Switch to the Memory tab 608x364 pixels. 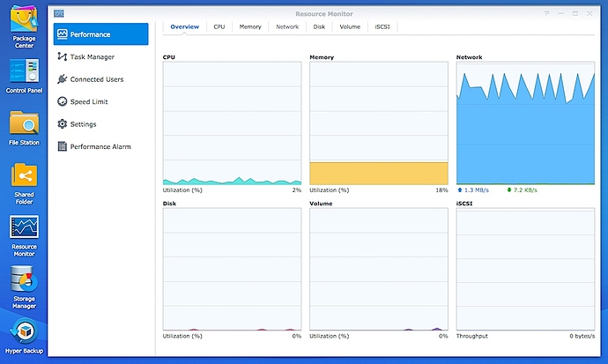[x=250, y=26]
